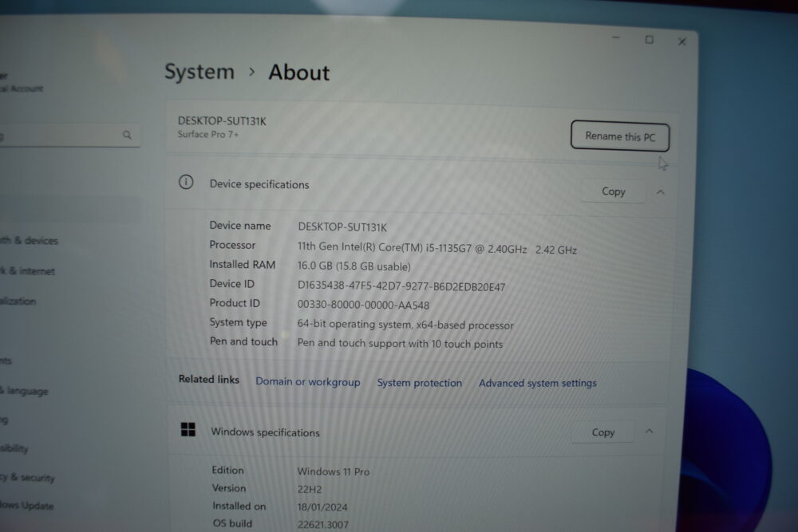The height and width of the screenshot is (532, 798).
Task: Open Personalization in the sidebar
Action: click(x=18, y=301)
